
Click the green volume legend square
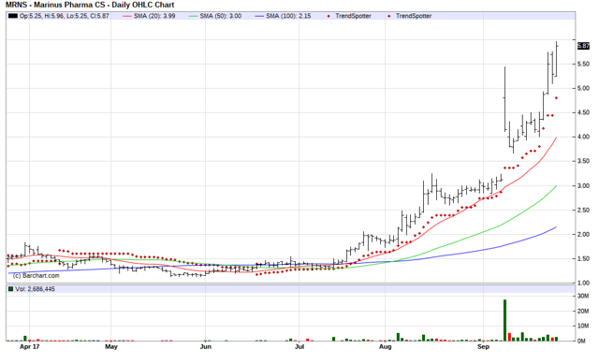point(10,289)
